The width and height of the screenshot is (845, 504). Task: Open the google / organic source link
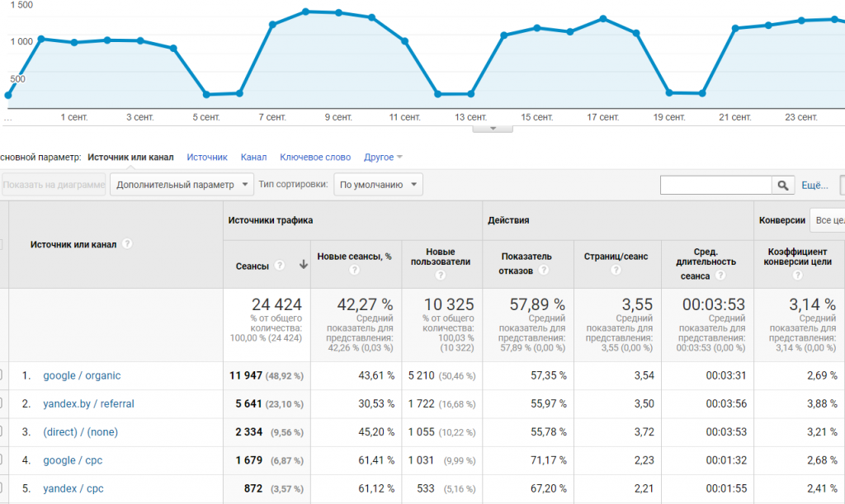(x=82, y=375)
